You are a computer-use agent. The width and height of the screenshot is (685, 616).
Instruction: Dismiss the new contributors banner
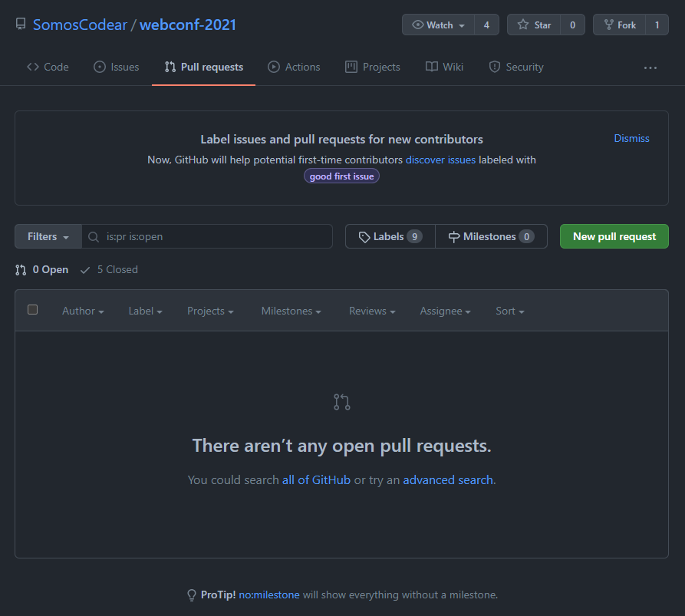[631, 138]
